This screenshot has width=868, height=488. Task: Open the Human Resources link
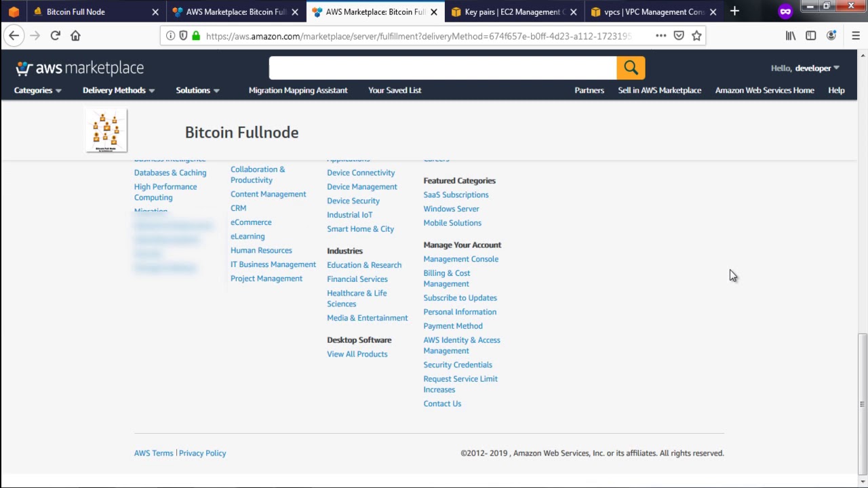point(261,251)
